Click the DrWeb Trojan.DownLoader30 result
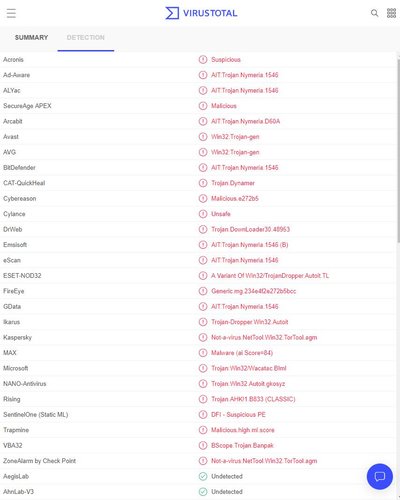 250,229
